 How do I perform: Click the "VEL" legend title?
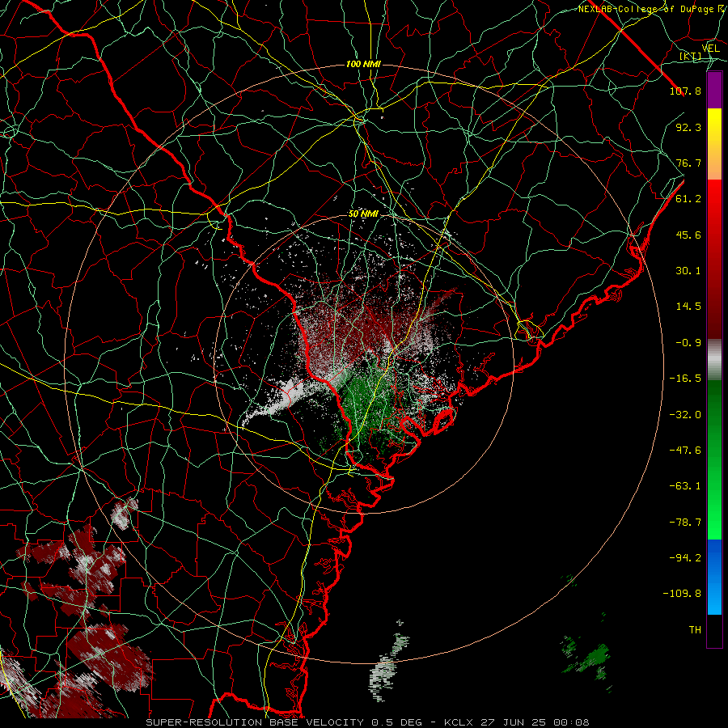point(710,49)
